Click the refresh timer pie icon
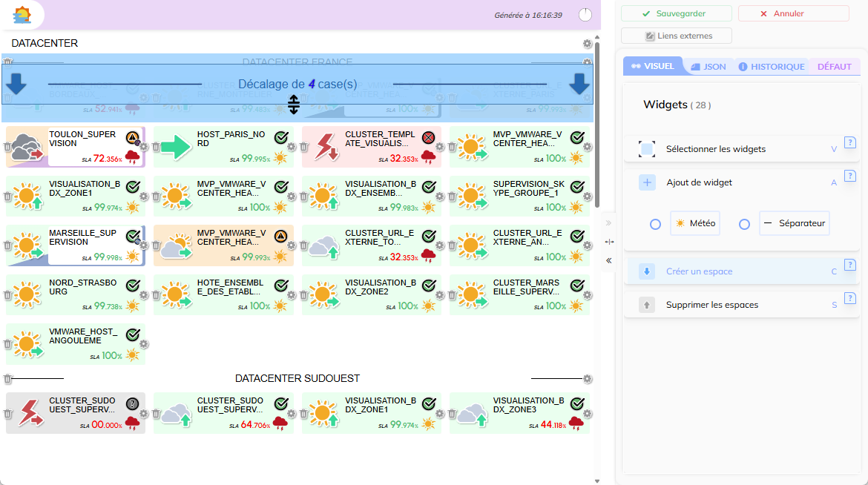Viewport: 868px width, 485px height. click(x=585, y=15)
